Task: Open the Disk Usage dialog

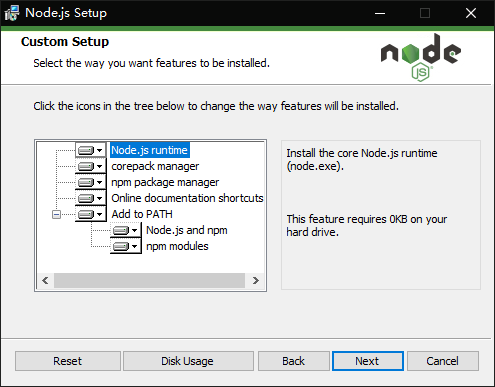Action: pyautogui.click(x=188, y=361)
